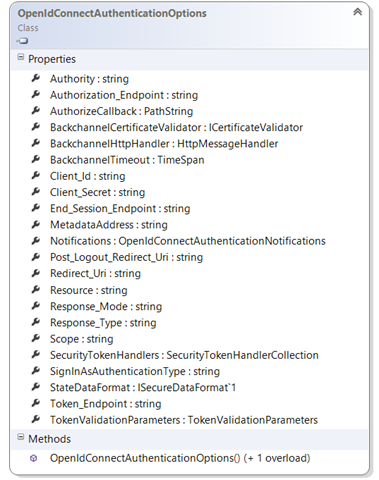Select the Methods section header
This screenshot has width=379, height=480.
coord(189,439)
